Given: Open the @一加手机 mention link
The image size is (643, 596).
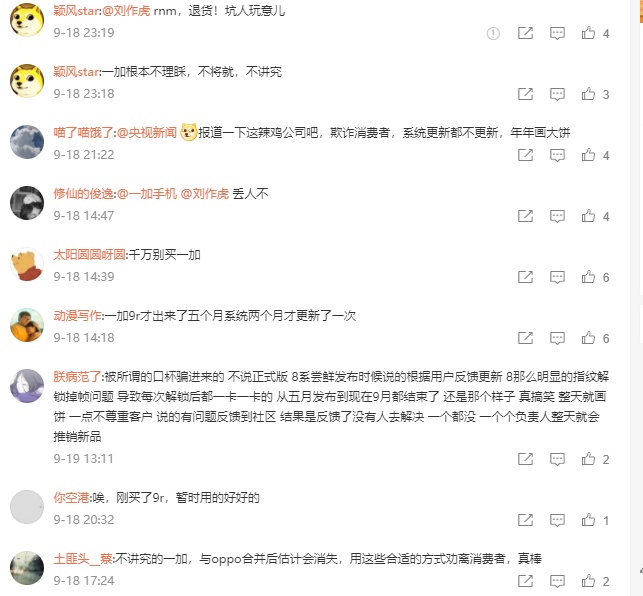Looking at the screenshot, I should 147,194.
